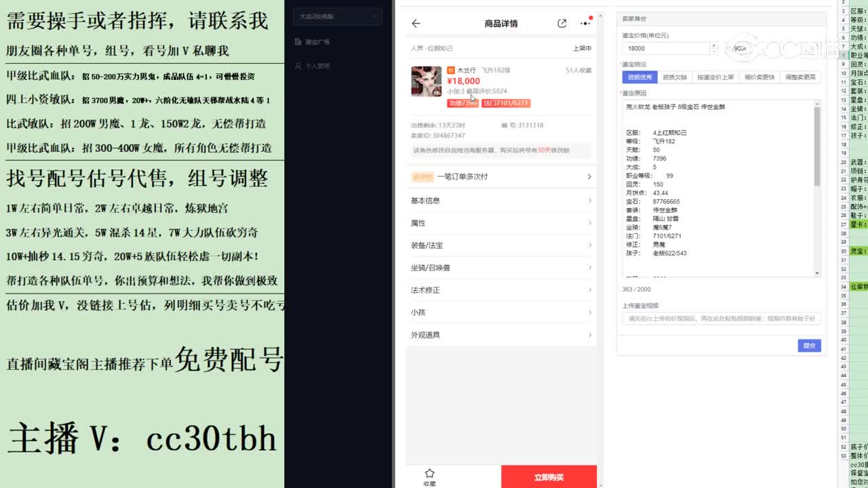
Task: Expand the 属性 section
Action: point(500,223)
